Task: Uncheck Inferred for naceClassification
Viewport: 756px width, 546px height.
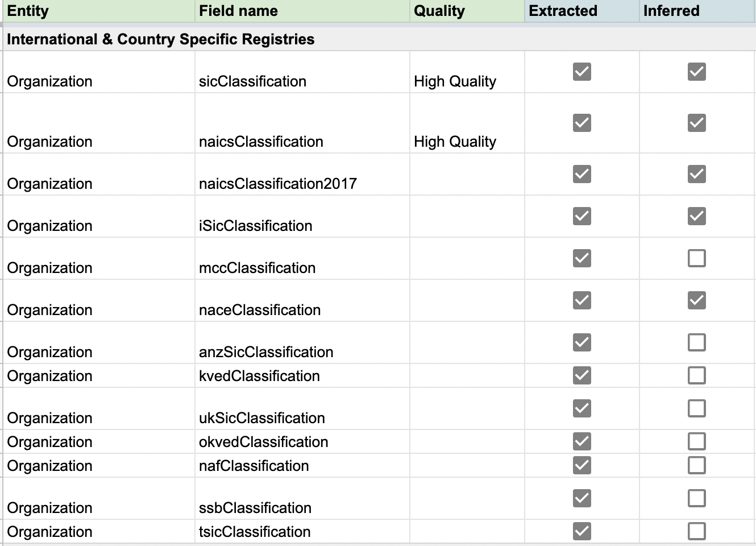Action: (x=696, y=300)
